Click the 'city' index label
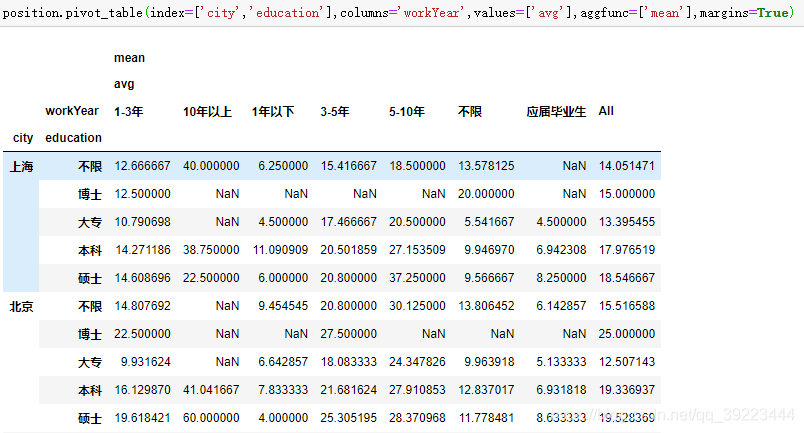The width and height of the screenshot is (804, 433). click(x=23, y=138)
